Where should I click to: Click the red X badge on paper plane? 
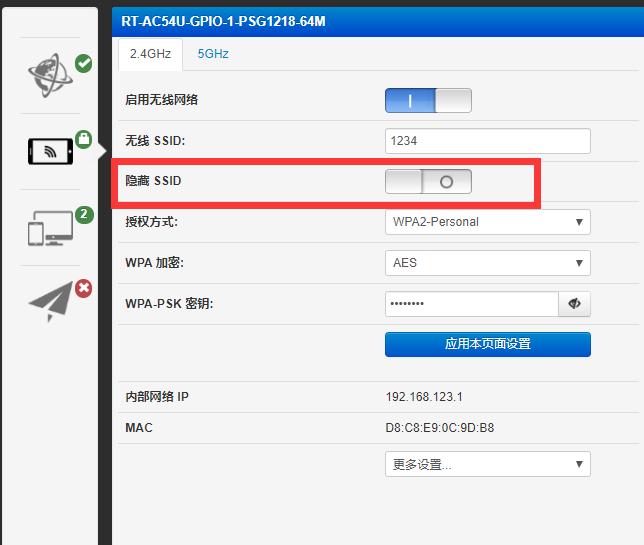[83, 288]
